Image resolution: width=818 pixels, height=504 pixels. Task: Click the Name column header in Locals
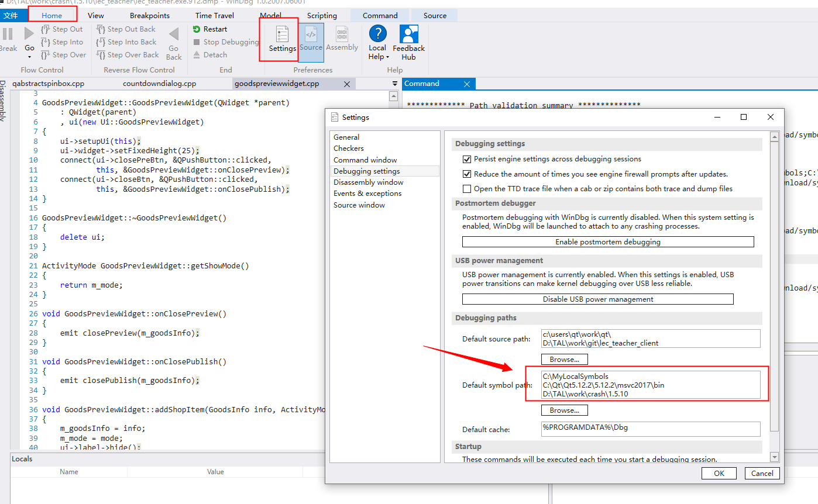tap(69, 472)
